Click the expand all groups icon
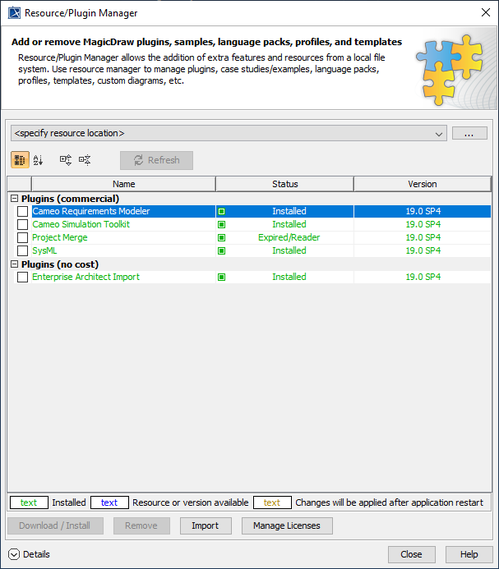Screen dimensions: 499x569 [66, 160]
